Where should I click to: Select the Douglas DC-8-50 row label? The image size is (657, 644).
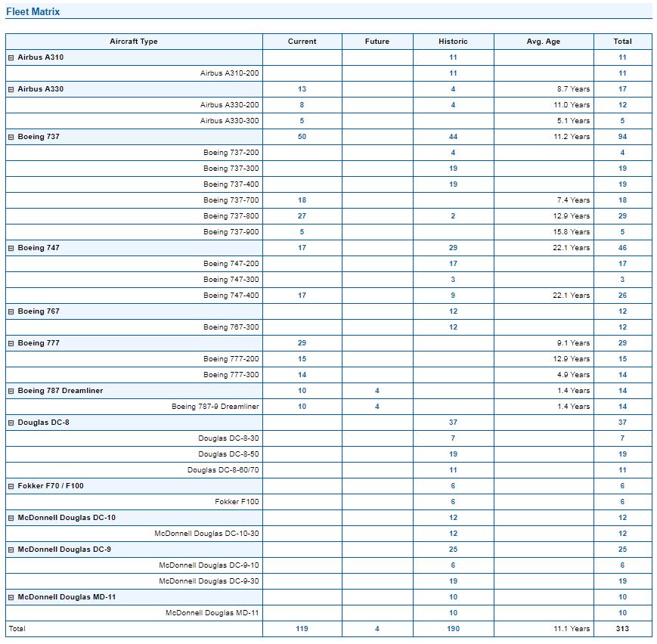pos(228,454)
